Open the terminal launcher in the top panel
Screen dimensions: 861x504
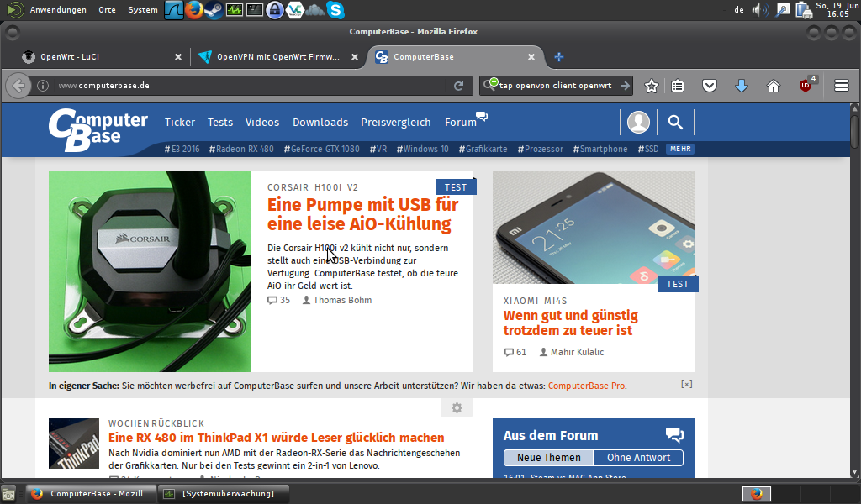(x=254, y=10)
